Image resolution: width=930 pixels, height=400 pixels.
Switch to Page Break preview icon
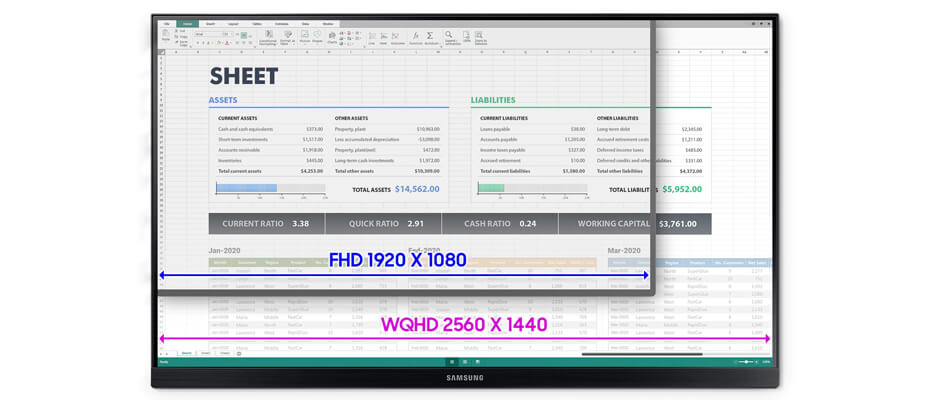477,361
